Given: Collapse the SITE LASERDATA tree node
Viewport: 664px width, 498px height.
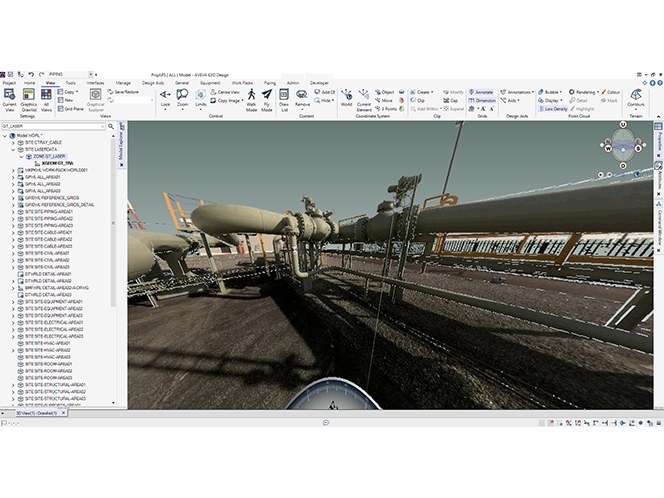Looking at the screenshot, I should tap(13, 149).
